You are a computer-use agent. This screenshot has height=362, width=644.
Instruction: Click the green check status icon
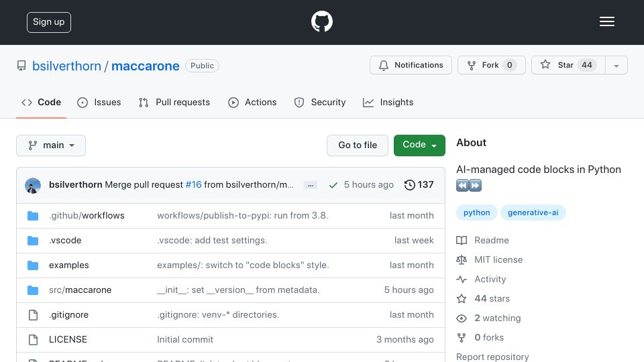pyautogui.click(x=333, y=185)
